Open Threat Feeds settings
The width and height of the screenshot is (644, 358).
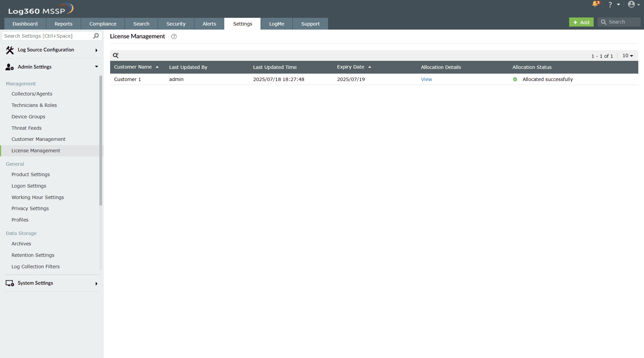click(27, 128)
